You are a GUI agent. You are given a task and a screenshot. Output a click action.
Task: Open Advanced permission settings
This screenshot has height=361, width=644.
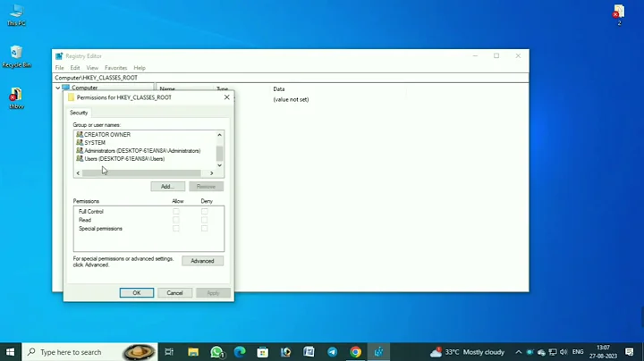[202, 261]
